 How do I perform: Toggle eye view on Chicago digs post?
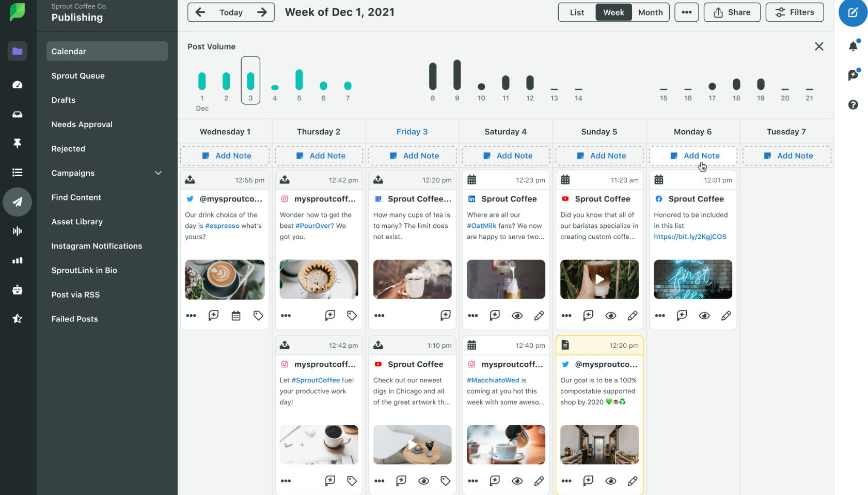click(423, 481)
